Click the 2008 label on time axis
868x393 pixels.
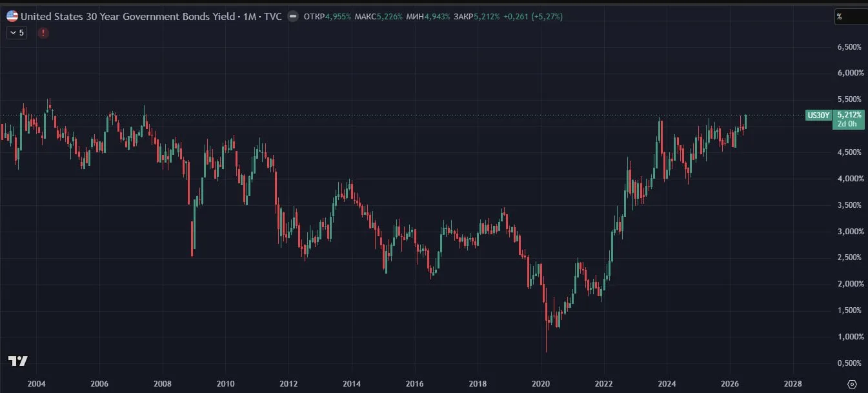point(162,383)
